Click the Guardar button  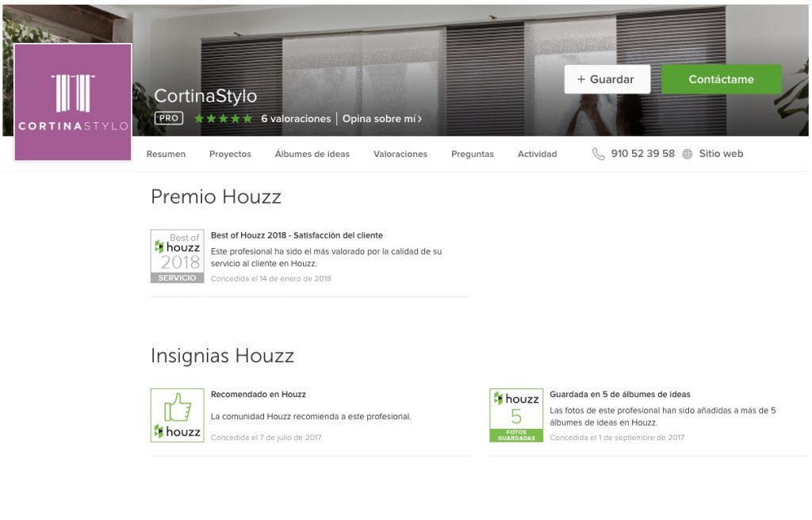click(x=607, y=79)
